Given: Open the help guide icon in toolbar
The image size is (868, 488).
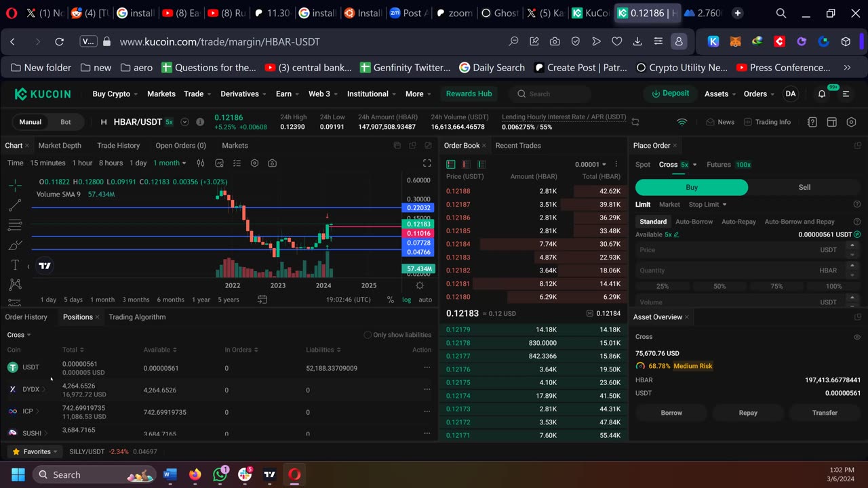Looking at the screenshot, I should (812, 122).
